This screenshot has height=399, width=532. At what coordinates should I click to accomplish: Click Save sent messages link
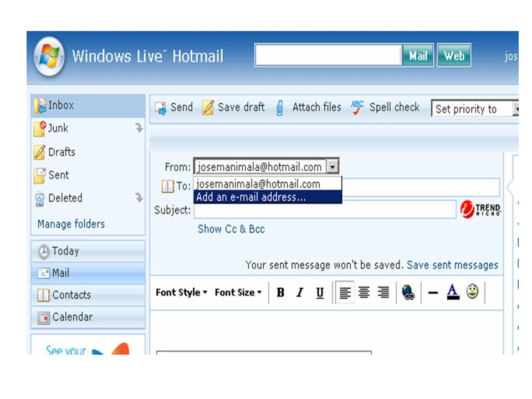point(452,265)
